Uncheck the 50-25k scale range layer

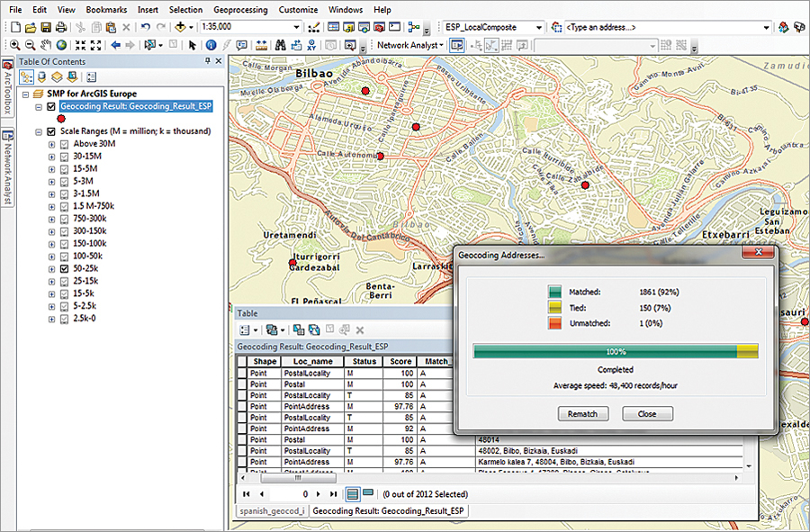click(x=64, y=268)
